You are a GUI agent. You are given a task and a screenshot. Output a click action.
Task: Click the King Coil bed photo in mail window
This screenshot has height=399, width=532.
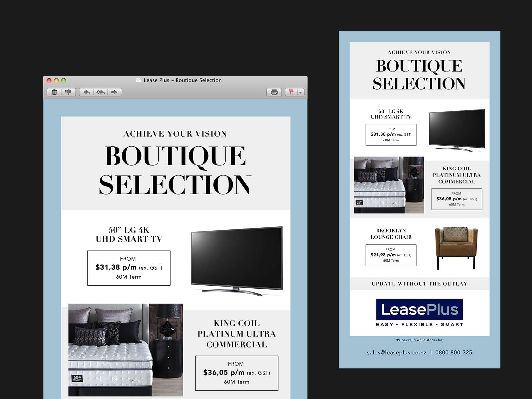(126, 350)
